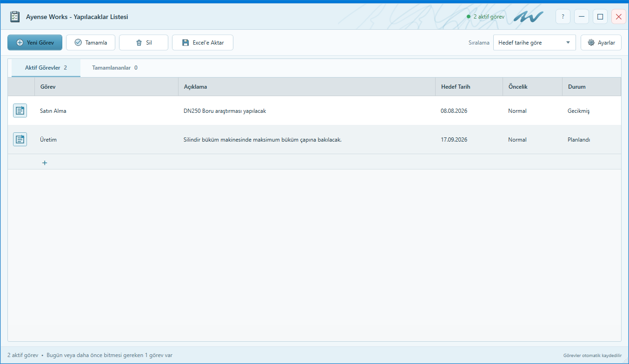Minimize the Ayense Works window

(582, 17)
